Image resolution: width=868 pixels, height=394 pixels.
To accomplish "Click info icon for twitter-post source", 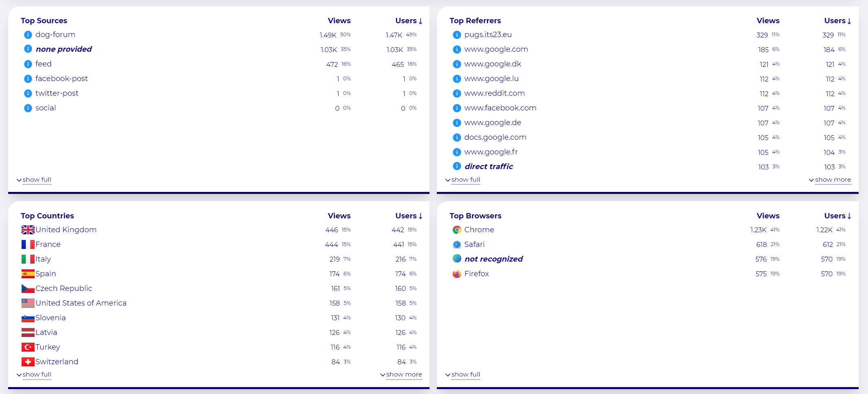I will point(28,93).
